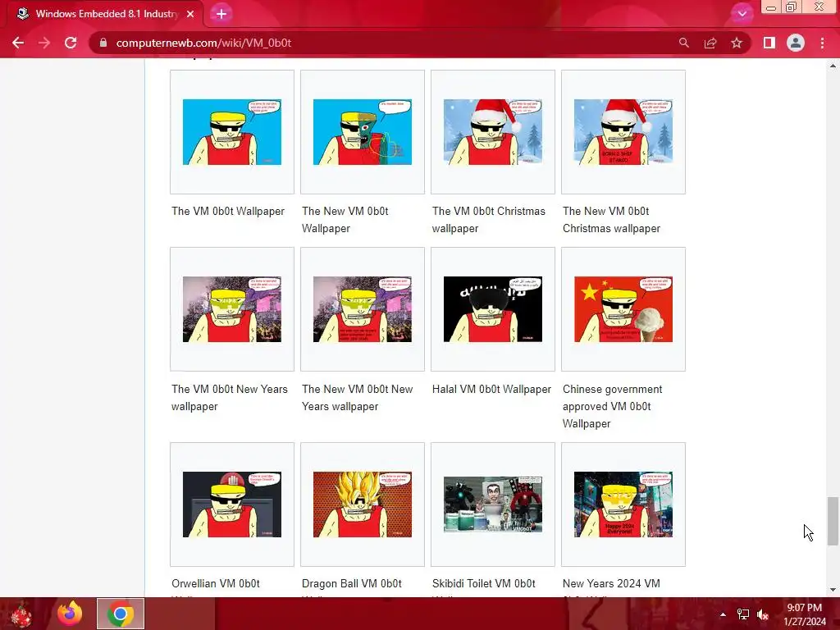Open the Chrome profile menu
The image size is (840, 630).
(x=796, y=43)
